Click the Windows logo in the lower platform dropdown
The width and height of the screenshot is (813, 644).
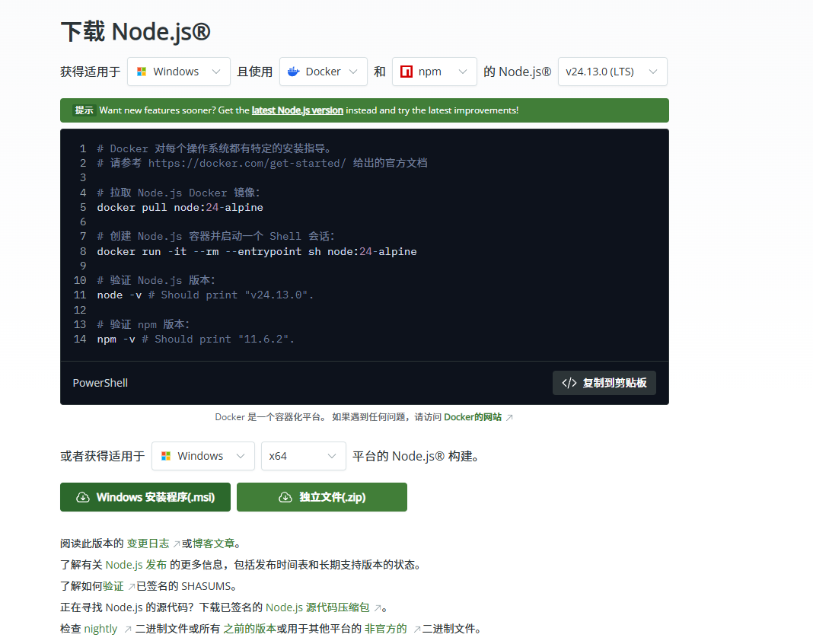pyautogui.click(x=166, y=456)
